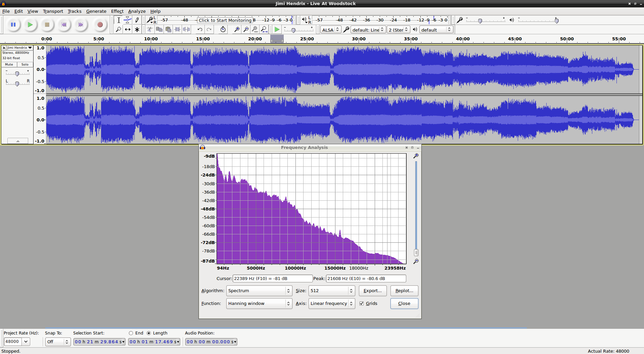Open the Size 512 dropdown
644x354 pixels.
pyautogui.click(x=332, y=291)
